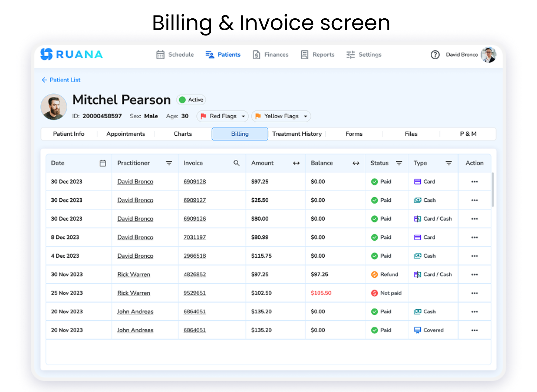The height and width of the screenshot is (392, 537).
Task: Open the Settings menu
Action: [364, 55]
